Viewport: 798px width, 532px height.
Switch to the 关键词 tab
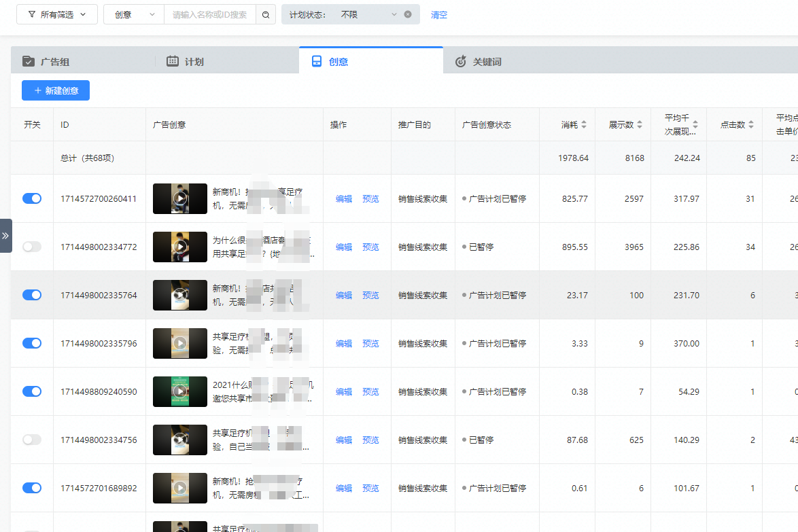514,62
